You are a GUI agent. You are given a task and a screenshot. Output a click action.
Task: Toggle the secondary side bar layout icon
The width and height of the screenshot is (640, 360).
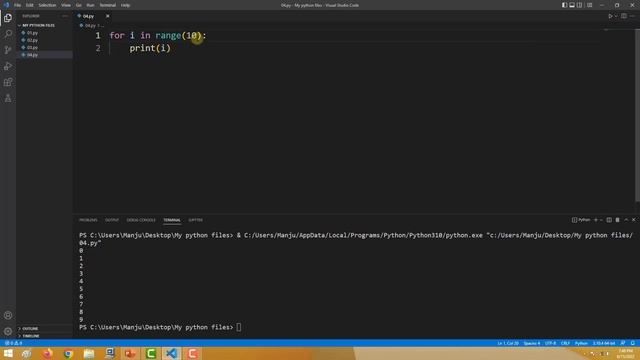(x=579, y=5)
